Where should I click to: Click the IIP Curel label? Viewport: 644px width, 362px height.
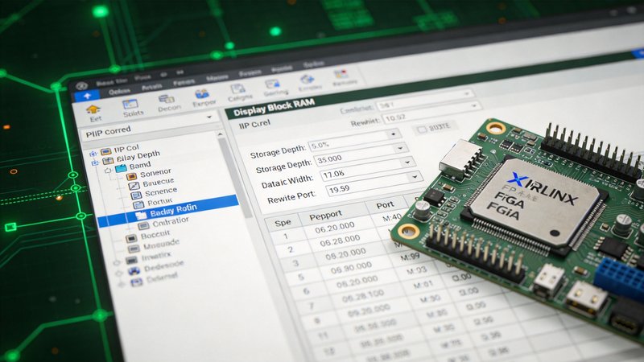pos(254,124)
